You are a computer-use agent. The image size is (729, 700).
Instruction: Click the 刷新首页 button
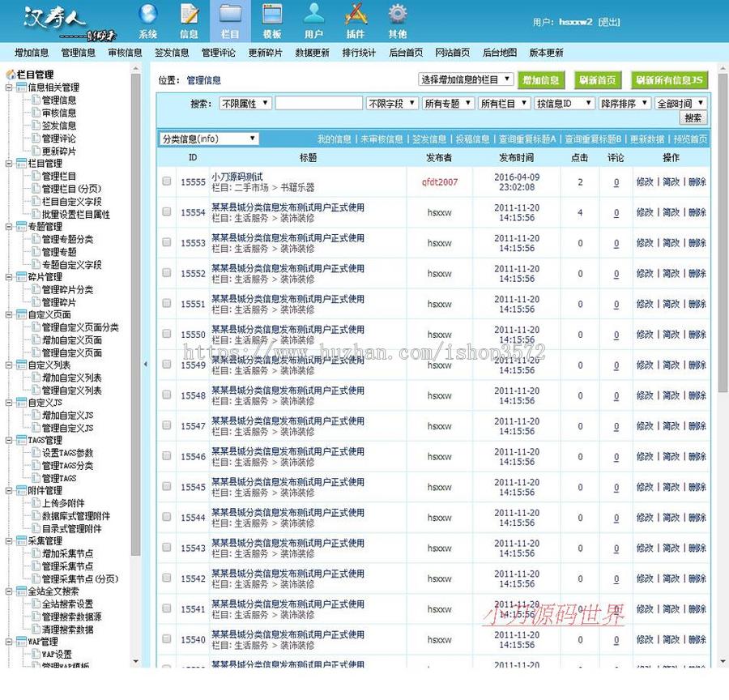tap(598, 80)
